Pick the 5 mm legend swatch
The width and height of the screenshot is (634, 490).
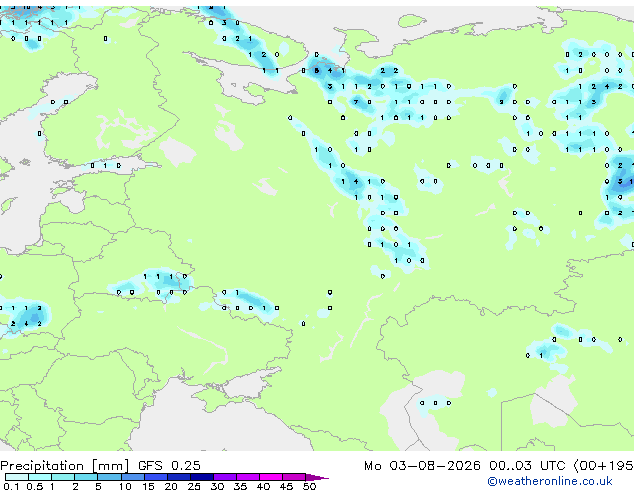109,477
